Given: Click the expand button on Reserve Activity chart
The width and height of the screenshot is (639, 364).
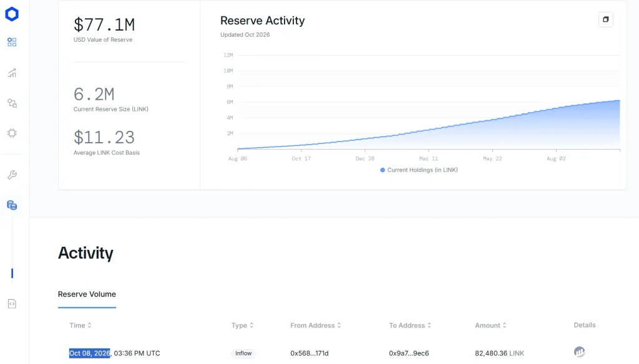Looking at the screenshot, I should tap(605, 19).
